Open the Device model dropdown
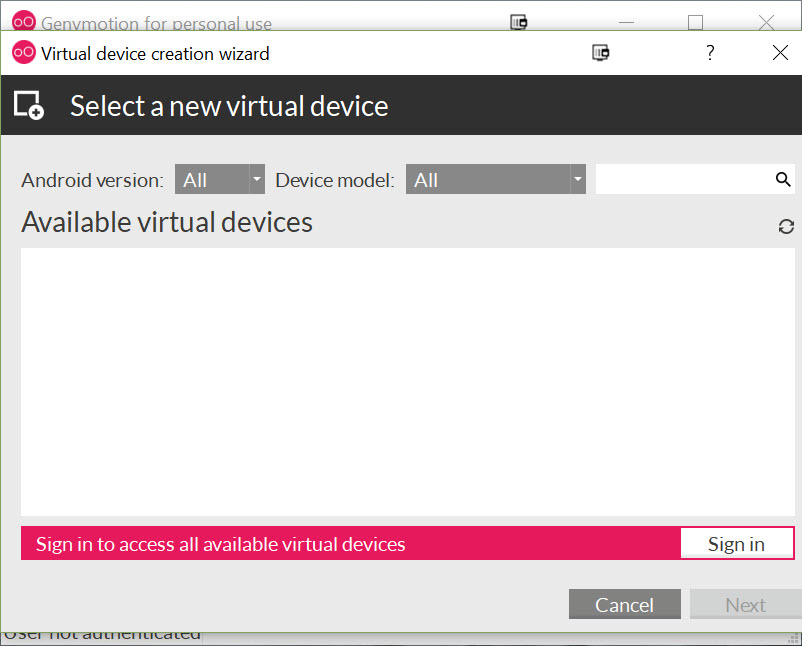 coord(496,180)
